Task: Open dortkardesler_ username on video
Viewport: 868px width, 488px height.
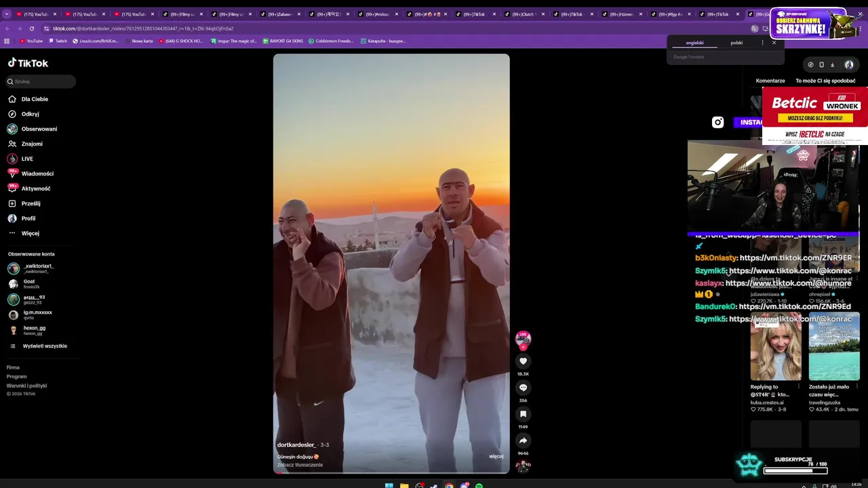Action: tap(296, 445)
